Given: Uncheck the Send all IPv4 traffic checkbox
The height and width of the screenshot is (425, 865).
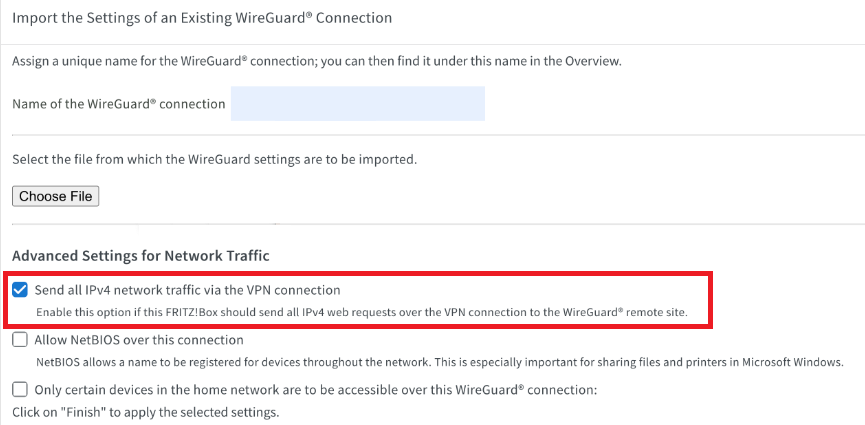Looking at the screenshot, I should 21,290.
